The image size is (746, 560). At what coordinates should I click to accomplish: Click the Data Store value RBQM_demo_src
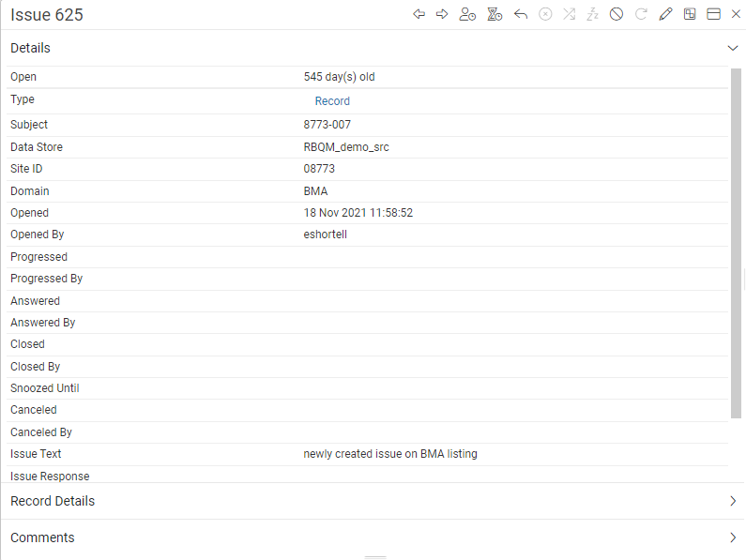[x=346, y=147]
